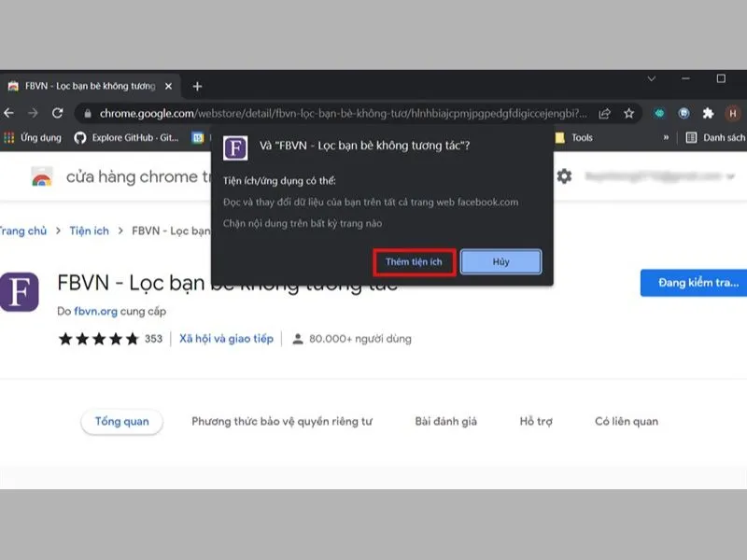Switch to the Bài đánh giá tab
747x560 pixels.
[x=446, y=422]
